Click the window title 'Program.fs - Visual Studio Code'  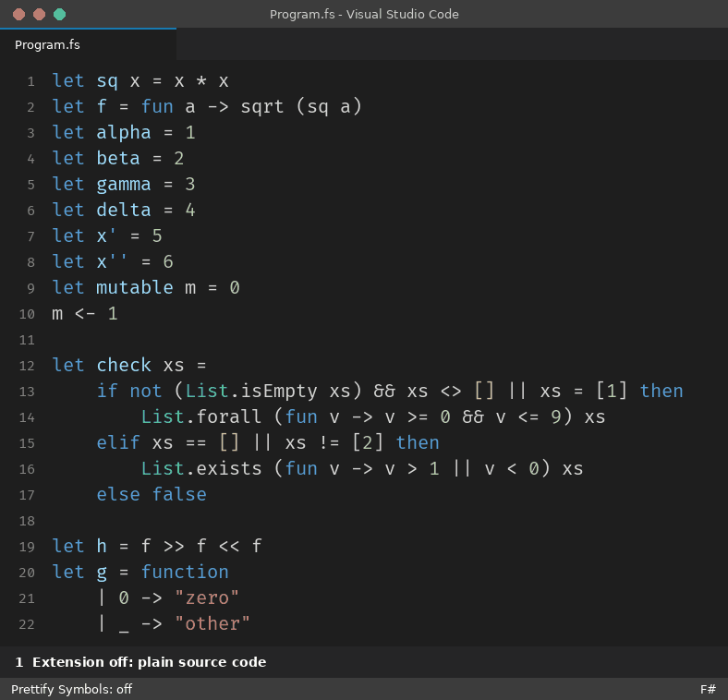(x=364, y=15)
